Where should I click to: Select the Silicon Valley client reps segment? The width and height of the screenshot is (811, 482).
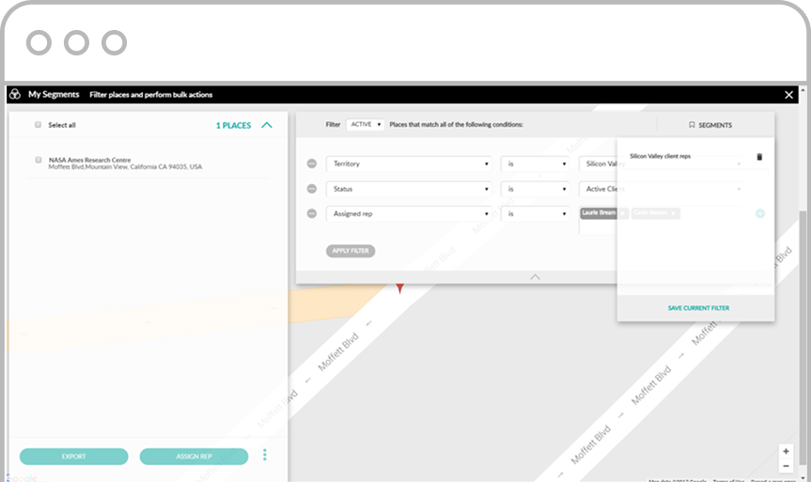pos(660,156)
